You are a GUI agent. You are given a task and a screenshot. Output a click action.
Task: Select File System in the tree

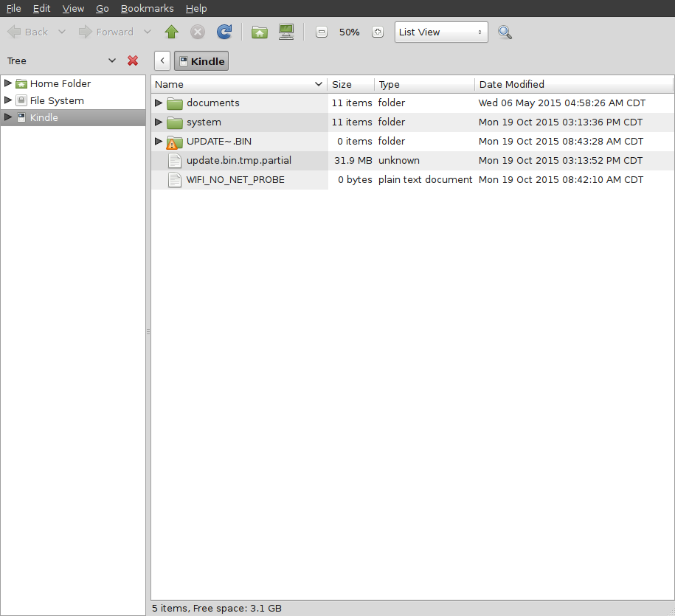(57, 101)
